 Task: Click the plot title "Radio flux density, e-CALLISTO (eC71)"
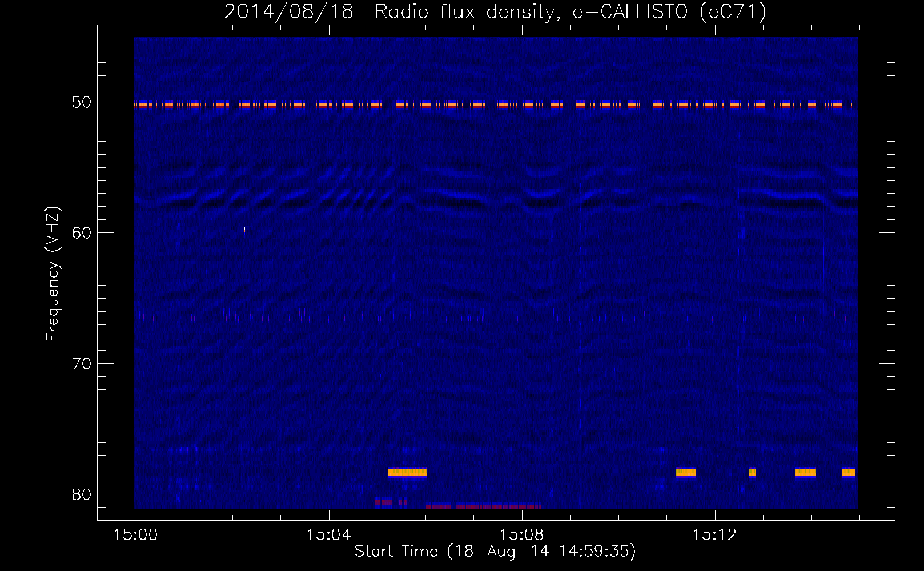[571, 11]
